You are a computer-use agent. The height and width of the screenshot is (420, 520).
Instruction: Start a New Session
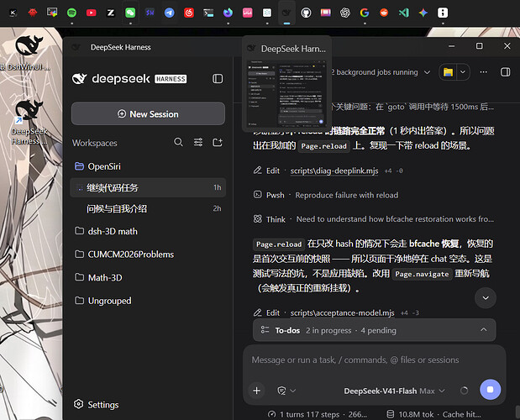[148, 113]
